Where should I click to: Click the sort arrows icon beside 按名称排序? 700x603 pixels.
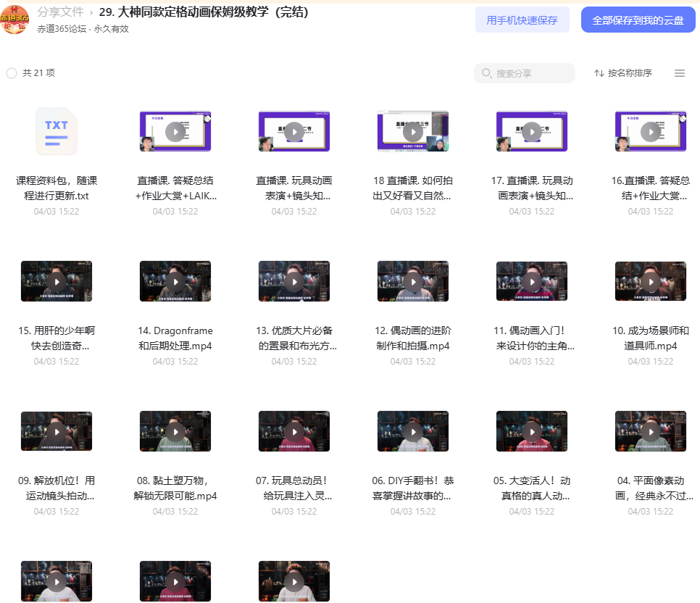(x=599, y=73)
